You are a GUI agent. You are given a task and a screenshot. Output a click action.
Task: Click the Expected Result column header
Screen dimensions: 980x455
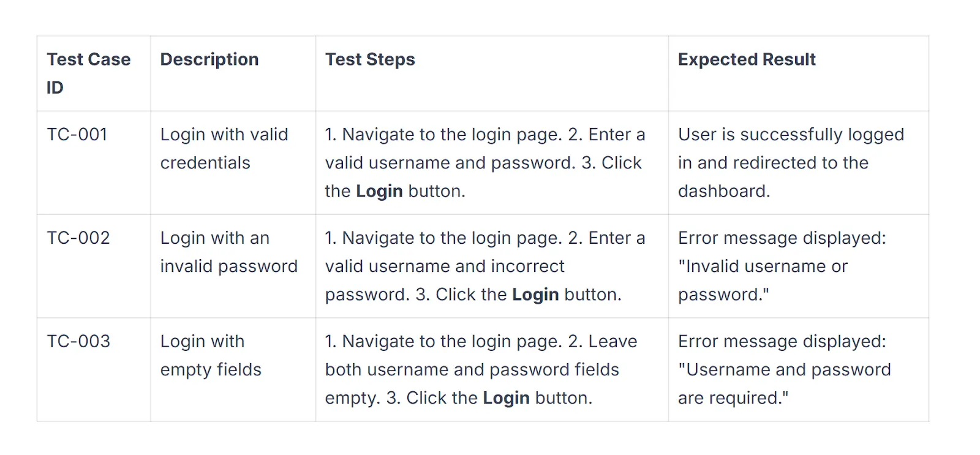pos(747,59)
